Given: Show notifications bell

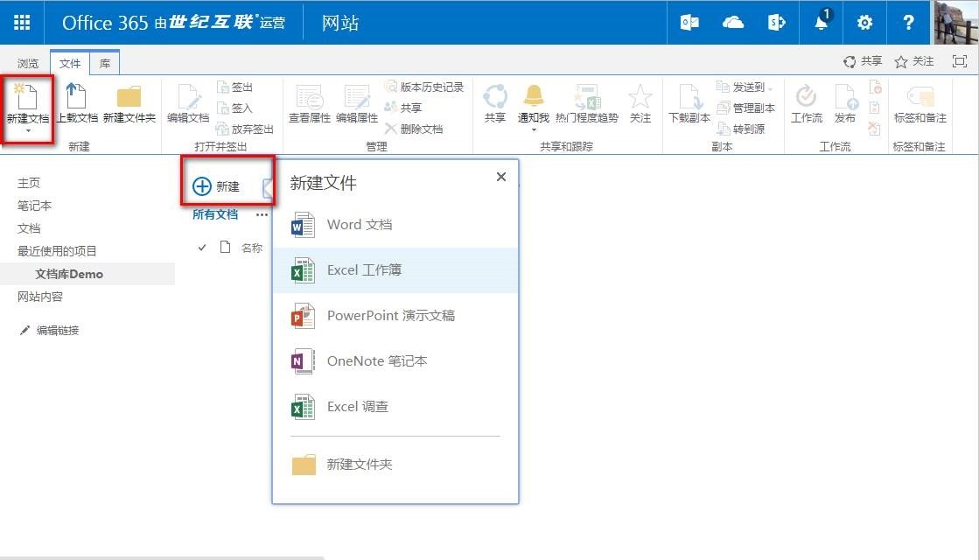Looking at the screenshot, I should click(x=822, y=23).
